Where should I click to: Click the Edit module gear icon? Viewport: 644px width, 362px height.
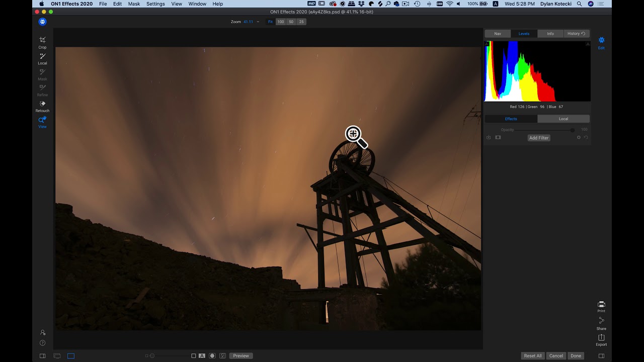(x=601, y=40)
